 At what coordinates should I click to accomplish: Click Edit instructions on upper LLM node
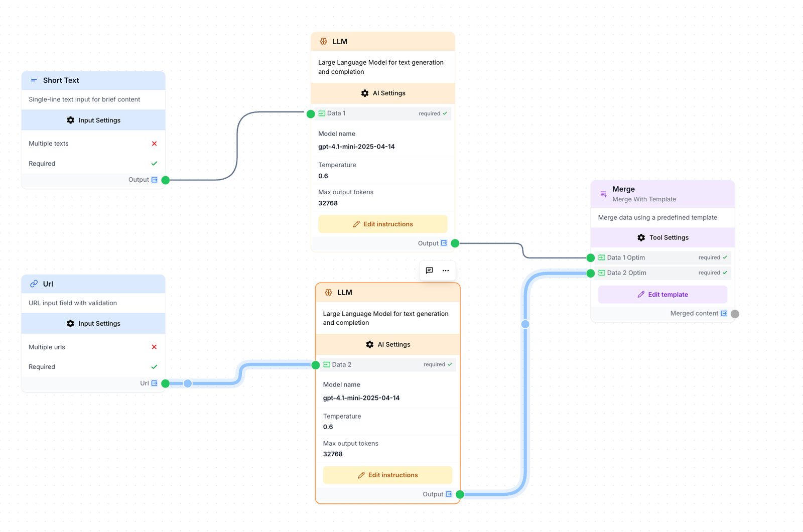pyautogui.click(x=383, y=224)
